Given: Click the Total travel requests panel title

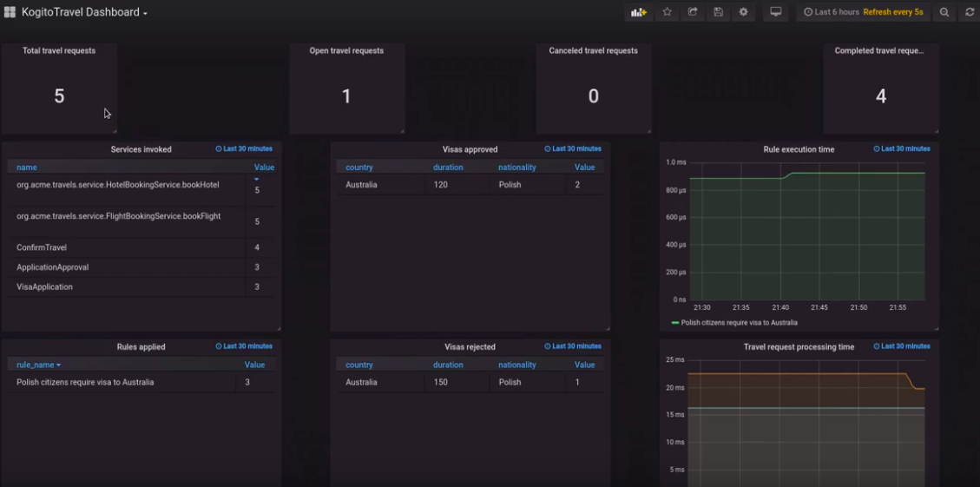Looking at the screenshot, I should (x=59, y=50).
